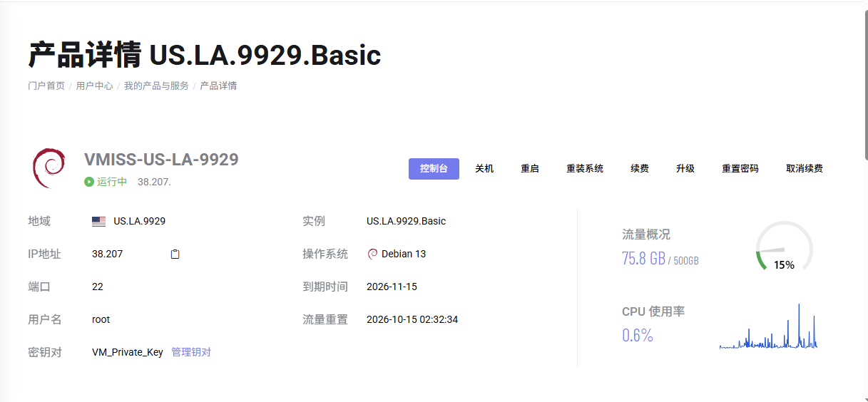Go to 门户首页 in the breadcrumb
Image resolution: width=868 pixels, height=402 pixels.
tap(46, 86)
